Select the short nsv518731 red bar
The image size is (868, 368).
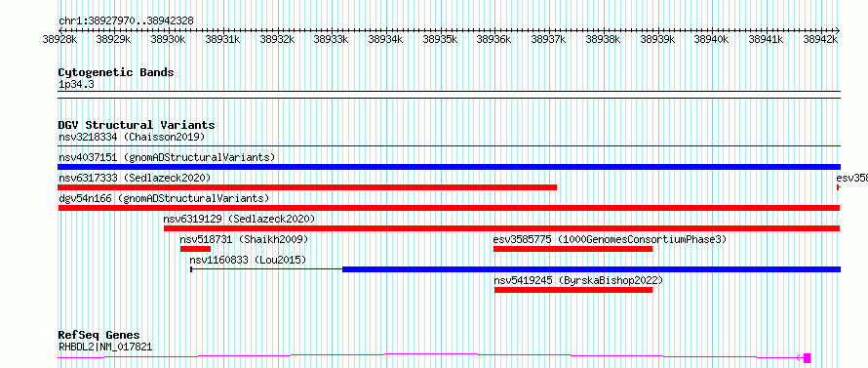(x=195, y=249)
